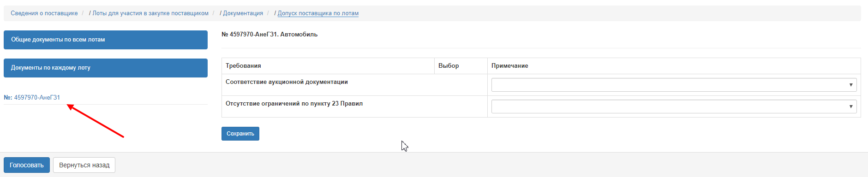Screen dimensions: 868x177
Task: Click the Соответствие аукционной документации requirement text
Action: [287, 82]
